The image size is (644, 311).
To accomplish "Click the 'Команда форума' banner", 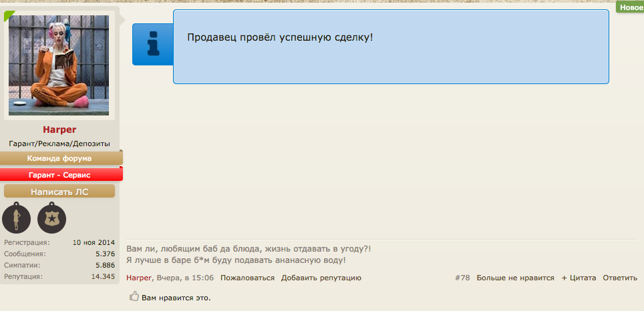I will (59, 158).
